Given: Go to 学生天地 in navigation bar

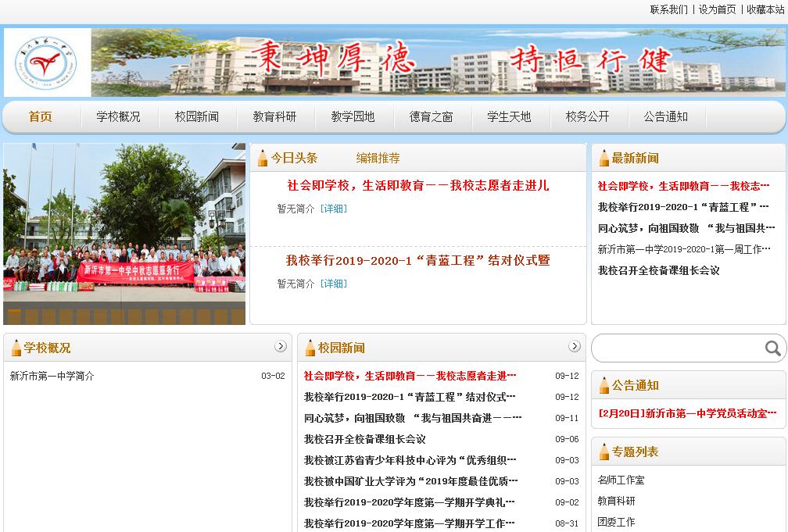Looking at the screenshot, I should pos(509,116).
